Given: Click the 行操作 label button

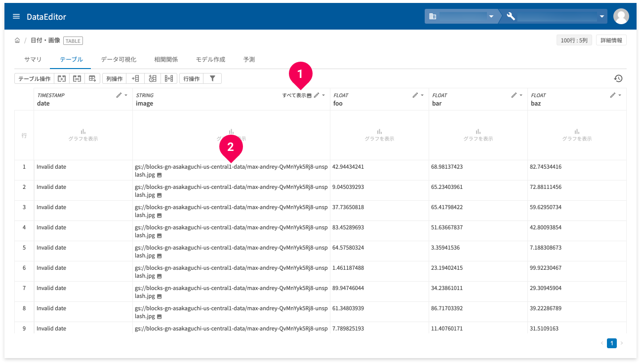Looking at the screenshot, I should coord(192,78).
